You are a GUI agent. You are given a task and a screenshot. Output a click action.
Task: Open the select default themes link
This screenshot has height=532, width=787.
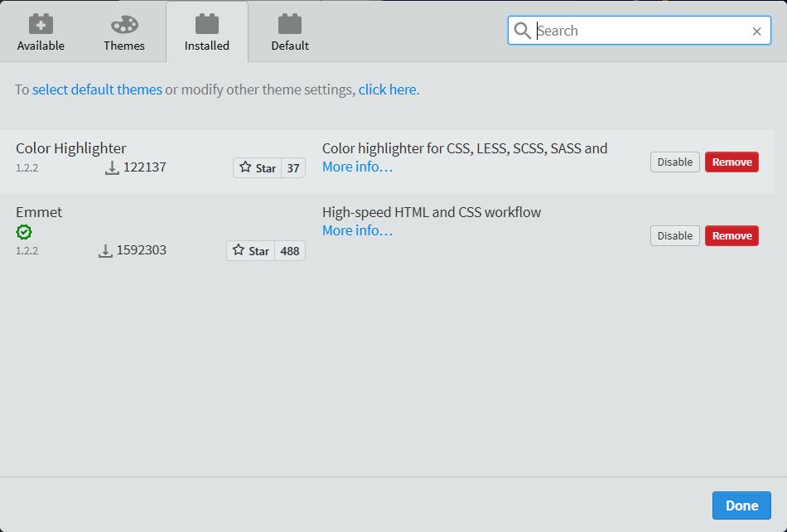[97, 89]
